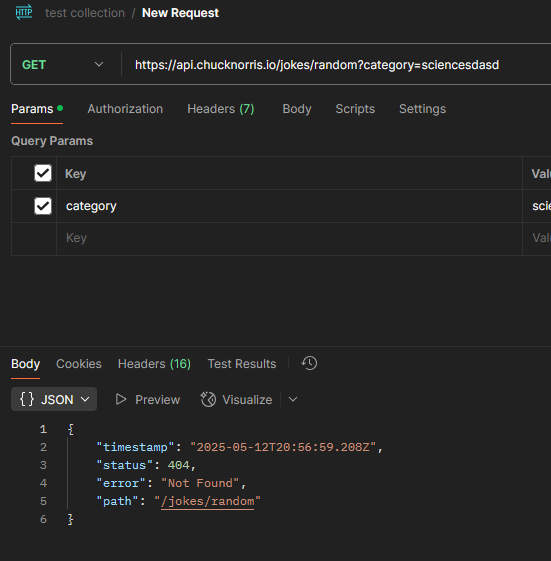Screen dimensions: 551x561
Task: Follow the /jokes/random path link
Action: click(208, 501)
